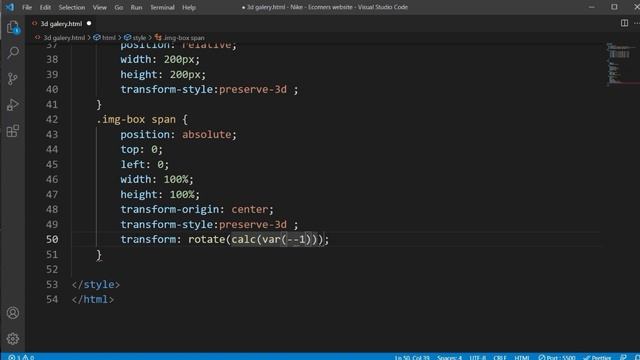Open the Source Control view
This screenshot has width=640, height=360.
[13, 79]
